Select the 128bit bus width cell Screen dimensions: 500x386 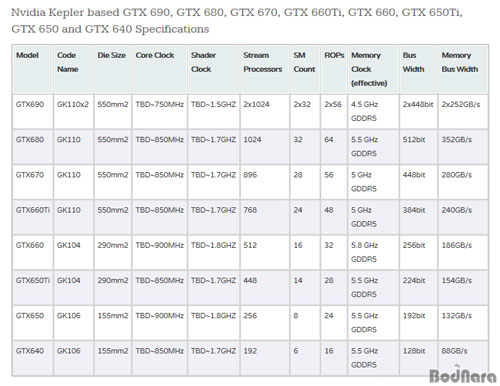(414, 351)
